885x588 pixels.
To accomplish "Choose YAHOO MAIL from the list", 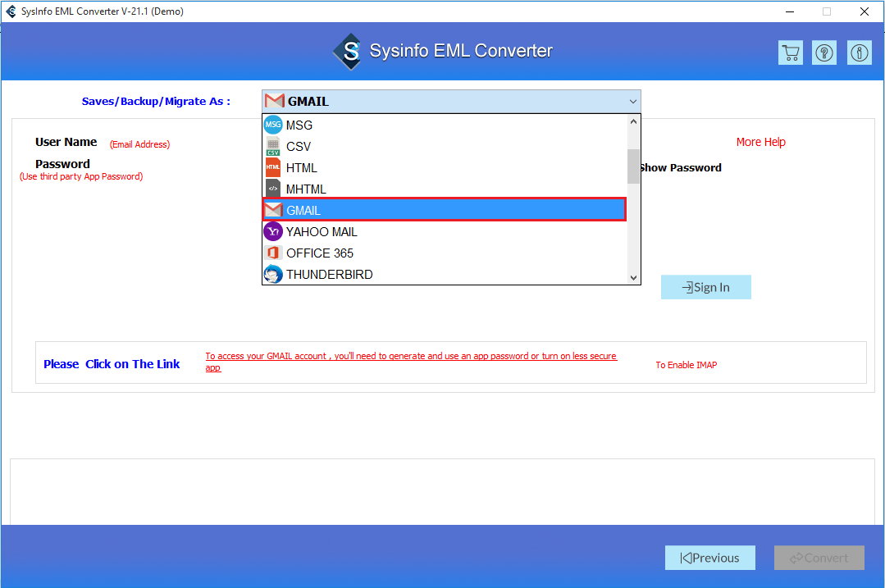I will point(445,231).
